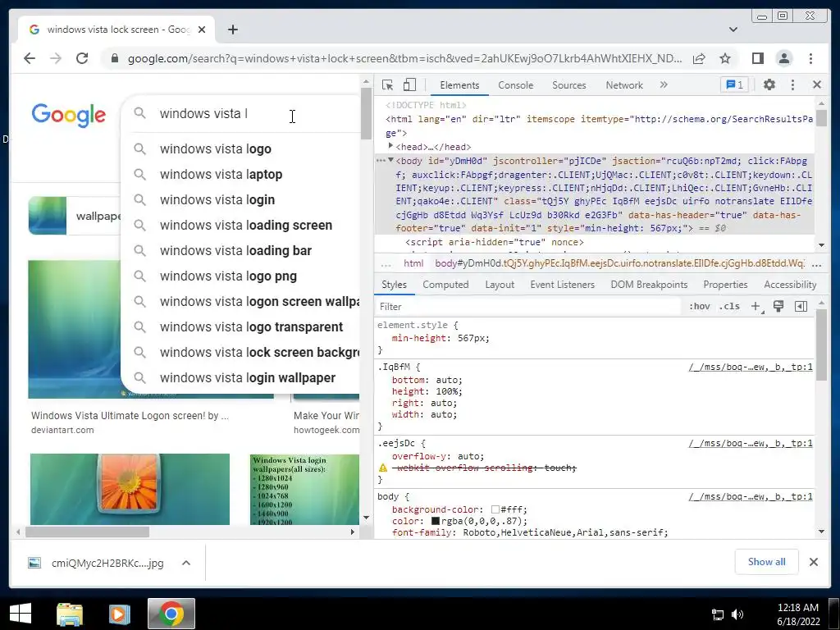The width and height of the screenshot is (840, 630).
Task: Switch to the Network tab
Action: coord(624,85)
